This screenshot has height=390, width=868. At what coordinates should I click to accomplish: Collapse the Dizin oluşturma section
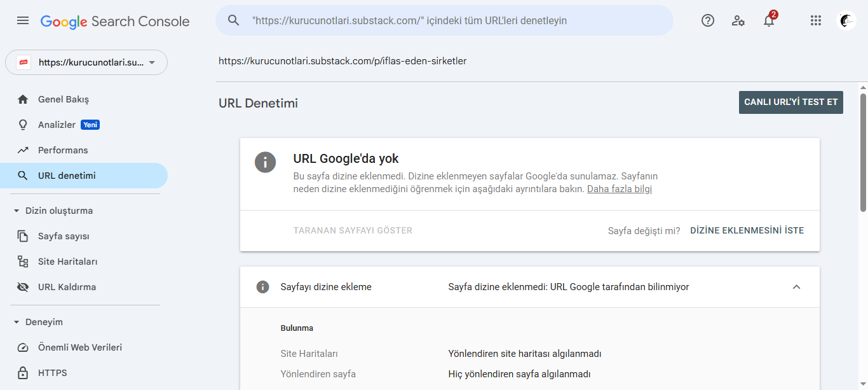pyautogui.click(x=17, y=211)
